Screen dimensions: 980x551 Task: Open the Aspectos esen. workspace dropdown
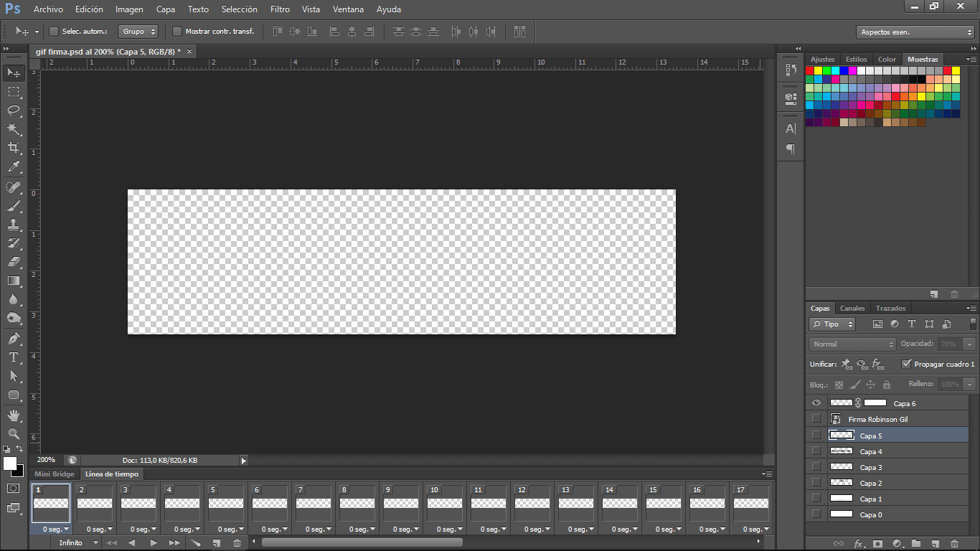coord(915,32)
